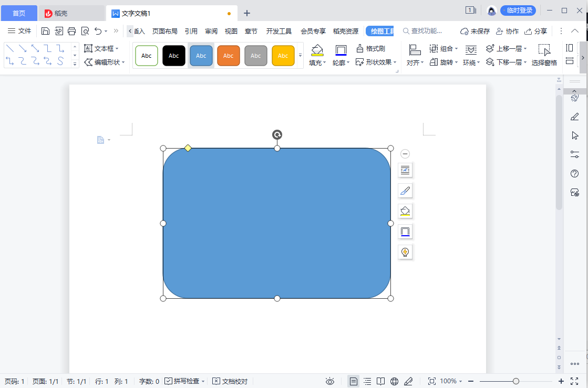This screenshot has width=588, height=388.
Task: Click the rotation handle above the shape
Action: (x=277, y=135)
